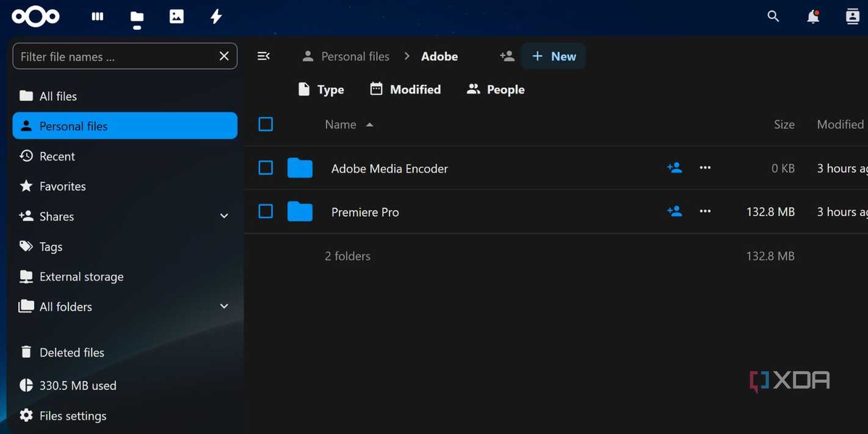Open the search magnifier icon
868x434 pixels.
(773, 16)
